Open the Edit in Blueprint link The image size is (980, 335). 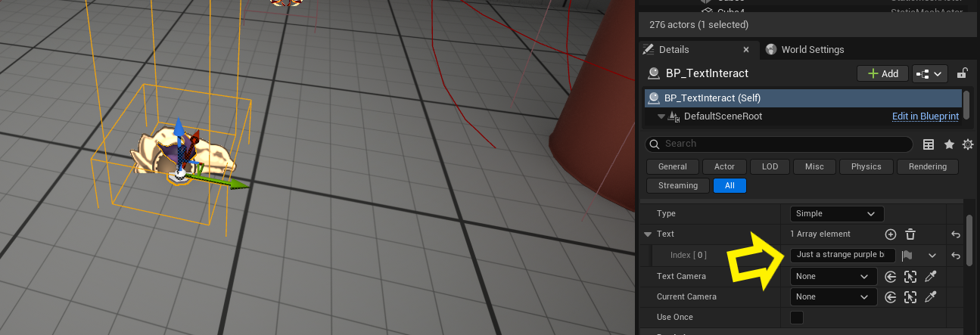[925, 116]
